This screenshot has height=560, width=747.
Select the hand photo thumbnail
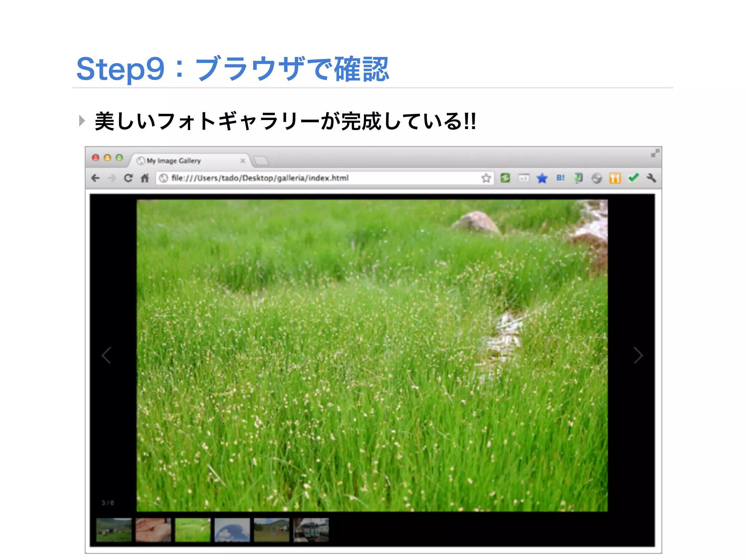click(153, 530)
